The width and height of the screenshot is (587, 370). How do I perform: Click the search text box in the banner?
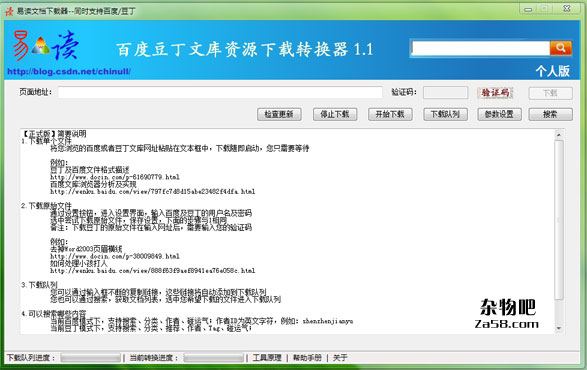click(480, 48)
